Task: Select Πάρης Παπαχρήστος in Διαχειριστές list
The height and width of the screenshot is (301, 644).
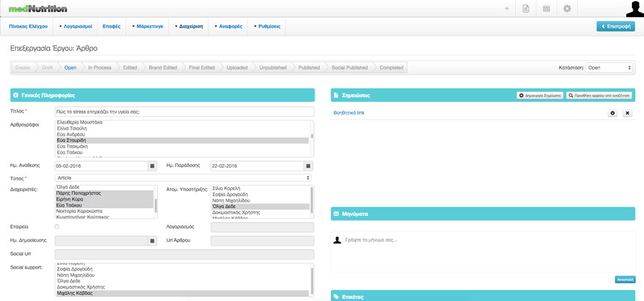Action: [105, 193]
